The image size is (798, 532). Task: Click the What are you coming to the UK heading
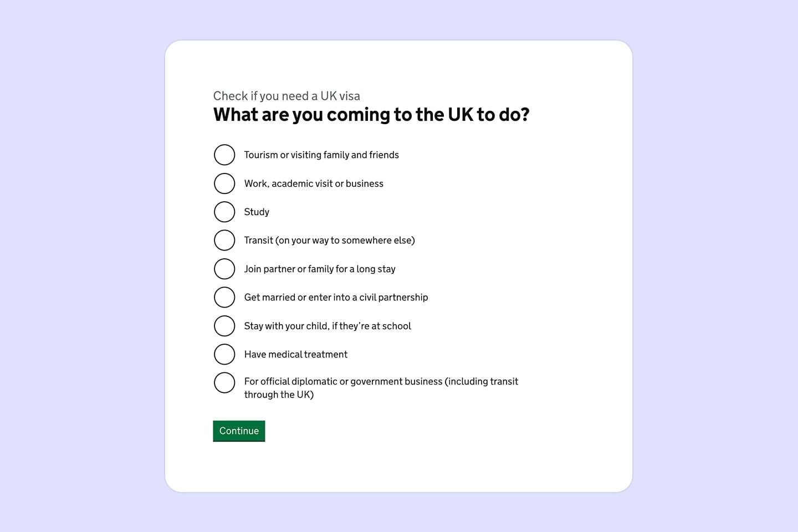pyautogui.click(x=371, y=114)
